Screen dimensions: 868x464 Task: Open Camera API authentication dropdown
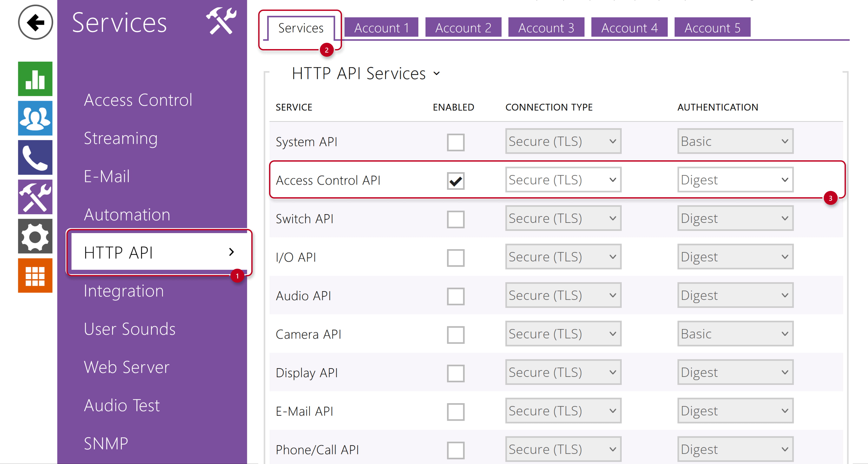735,333
